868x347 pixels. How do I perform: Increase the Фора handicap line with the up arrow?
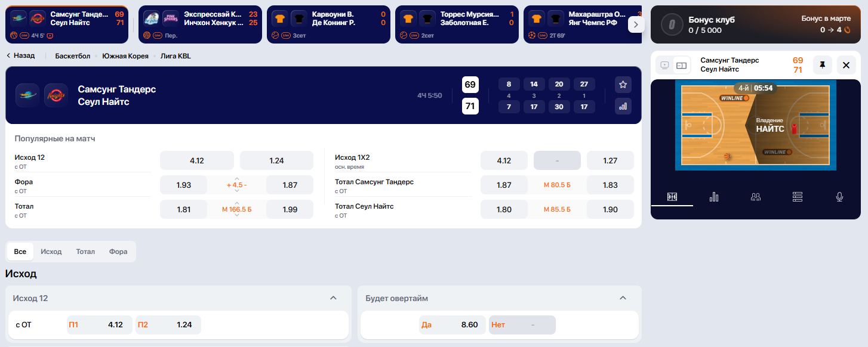point(237,178)
